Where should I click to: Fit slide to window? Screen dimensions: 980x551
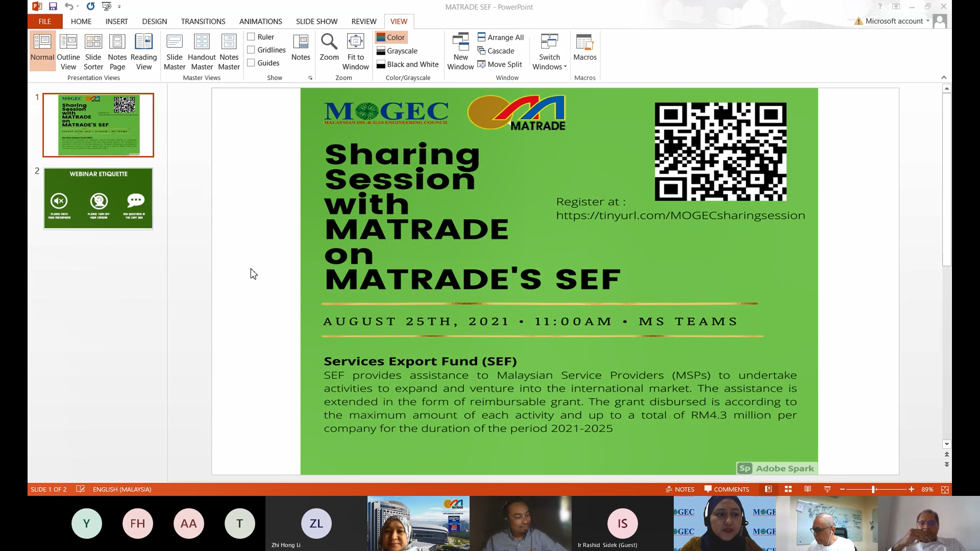pos(356,51)
